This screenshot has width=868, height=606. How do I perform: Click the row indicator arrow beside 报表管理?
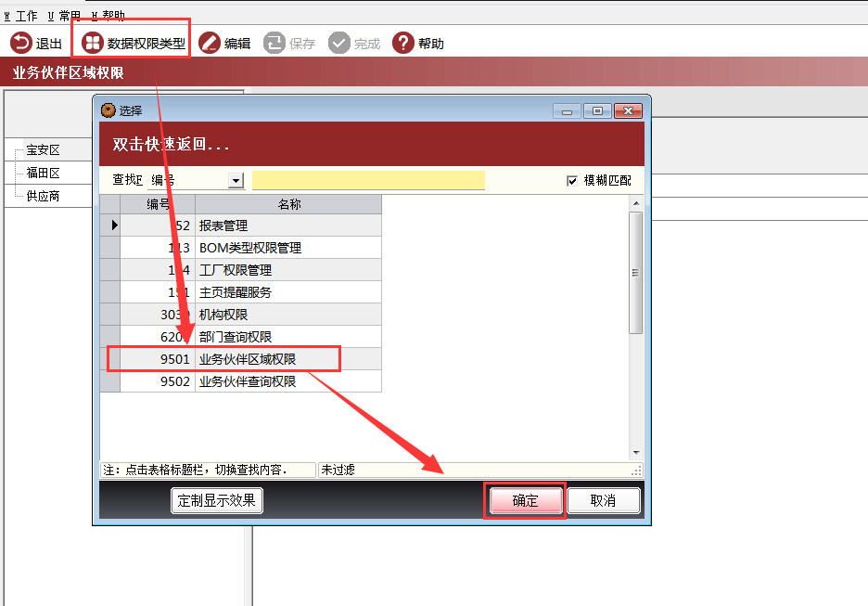[113, 225]
